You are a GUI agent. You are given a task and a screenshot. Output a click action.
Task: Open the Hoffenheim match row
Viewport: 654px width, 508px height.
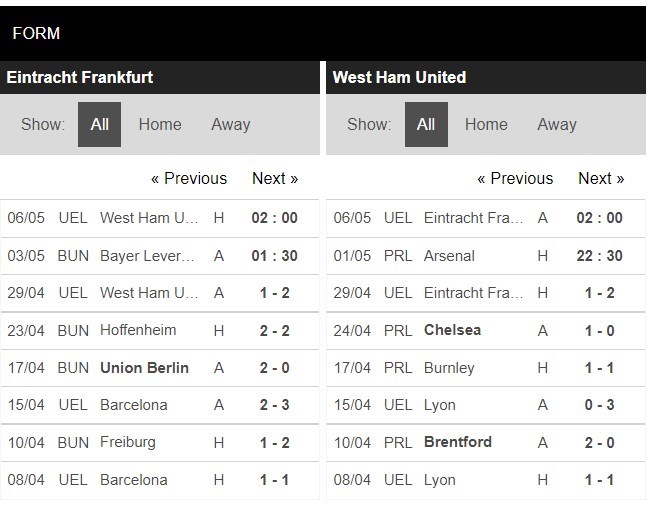point(138,330)
